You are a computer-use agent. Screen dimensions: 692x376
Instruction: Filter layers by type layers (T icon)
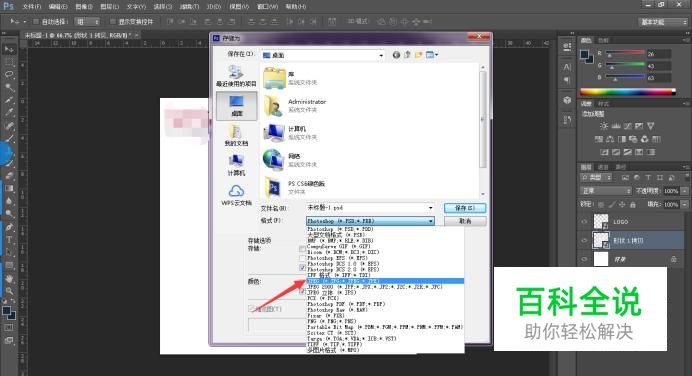(x=648, y=177)
